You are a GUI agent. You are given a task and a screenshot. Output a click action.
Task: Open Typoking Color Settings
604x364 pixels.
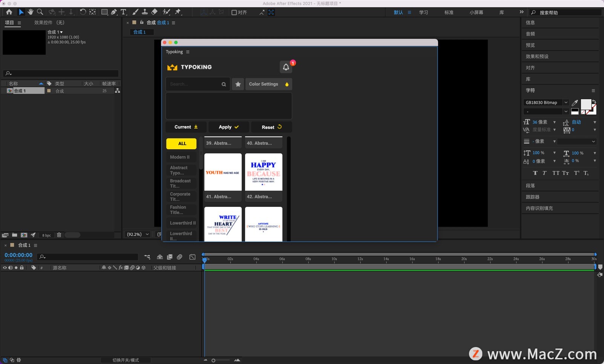tap(268, 84)
